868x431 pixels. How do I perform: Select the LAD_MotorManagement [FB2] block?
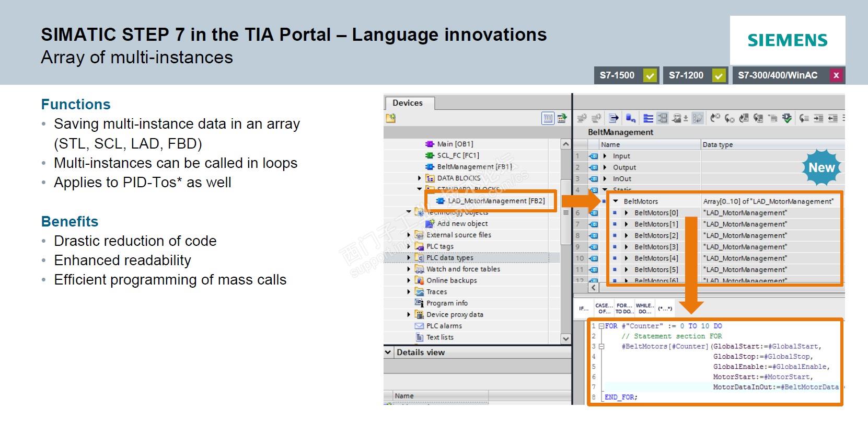[496, 201]
